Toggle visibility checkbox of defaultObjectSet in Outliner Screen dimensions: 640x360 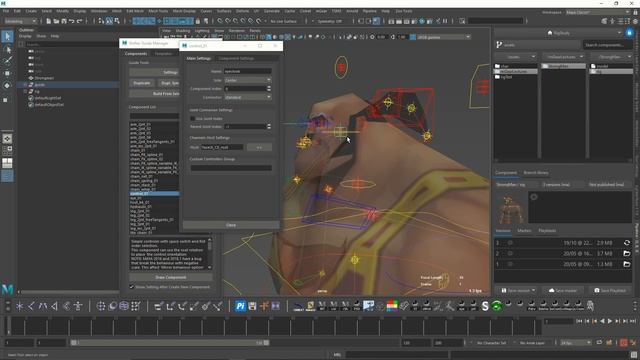coord(31,104)
